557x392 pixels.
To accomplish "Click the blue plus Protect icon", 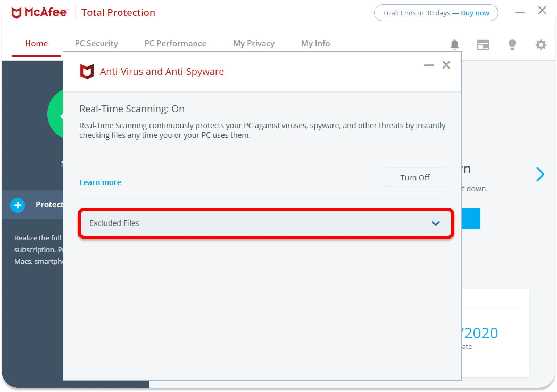I will click(18, 205).
